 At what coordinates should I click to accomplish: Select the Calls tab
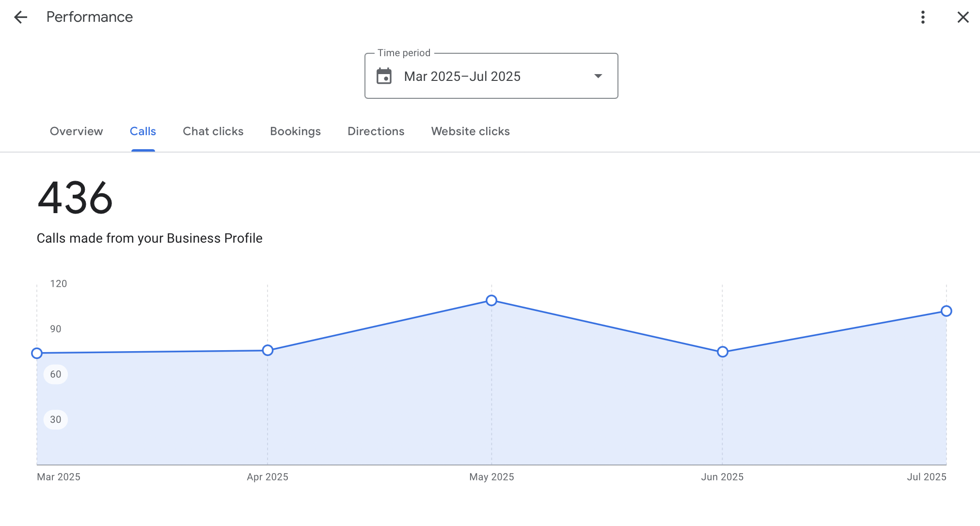pyautogui.click(x=142, y=131)
